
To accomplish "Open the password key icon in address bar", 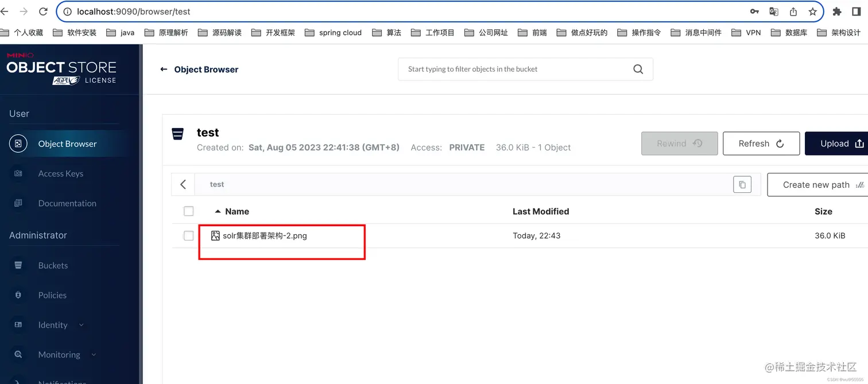I will pyautogui.click(x=754, y=11).
